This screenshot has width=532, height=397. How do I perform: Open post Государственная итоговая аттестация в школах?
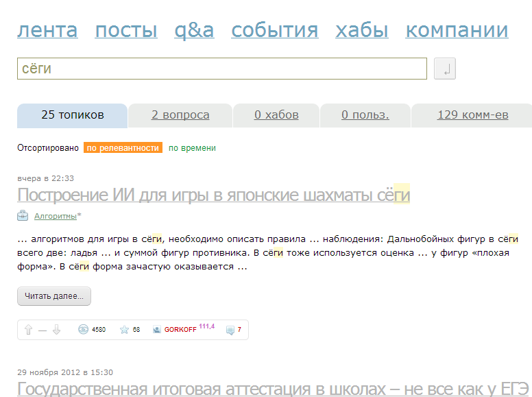(273, 389)
